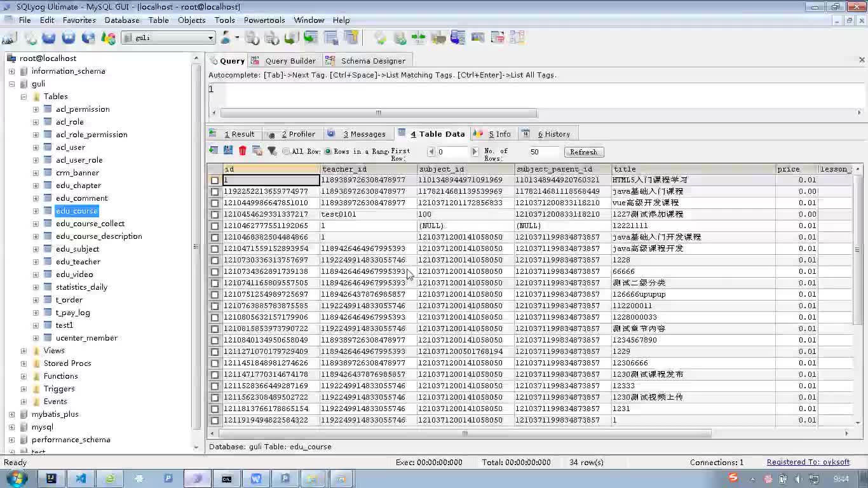The image size is (868, 488).
Task: Open the Database menu
Action: pos(122,20)
